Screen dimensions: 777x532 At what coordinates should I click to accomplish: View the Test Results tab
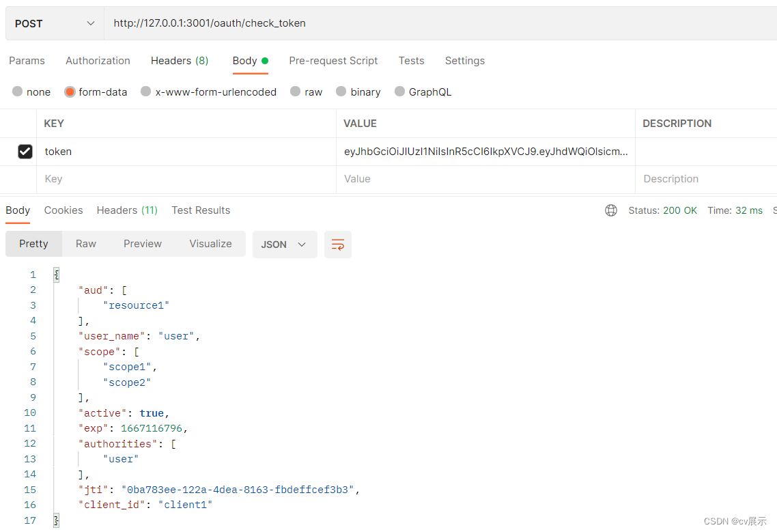(201, 210)
